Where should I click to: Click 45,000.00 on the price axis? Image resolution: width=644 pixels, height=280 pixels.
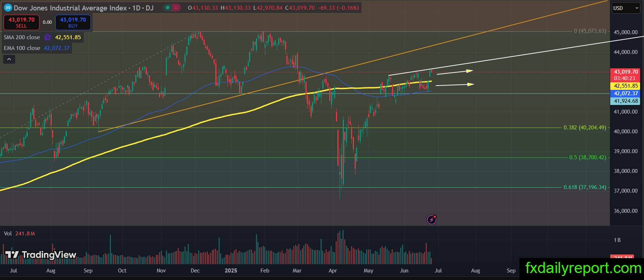tap(626, 32)
